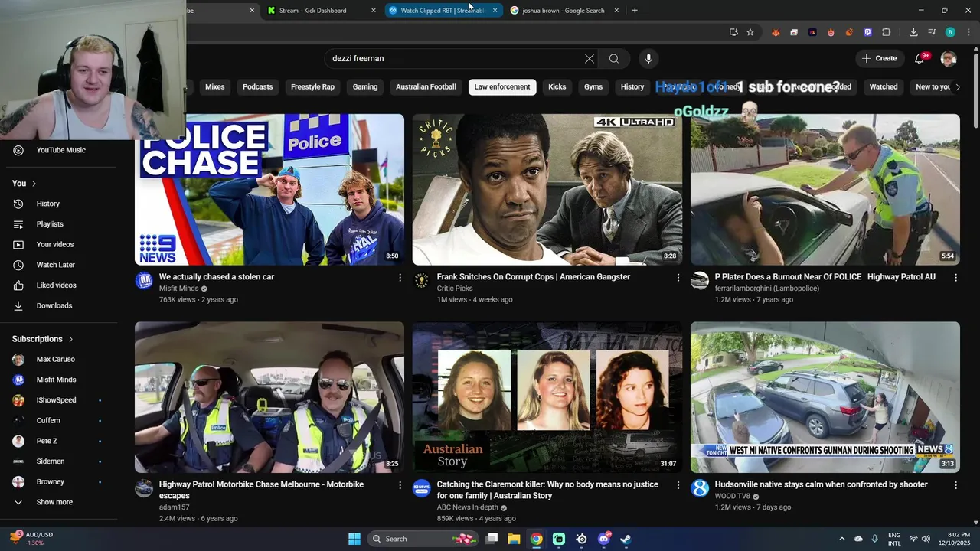Open Windows Start menu

(x=354, y=539)
